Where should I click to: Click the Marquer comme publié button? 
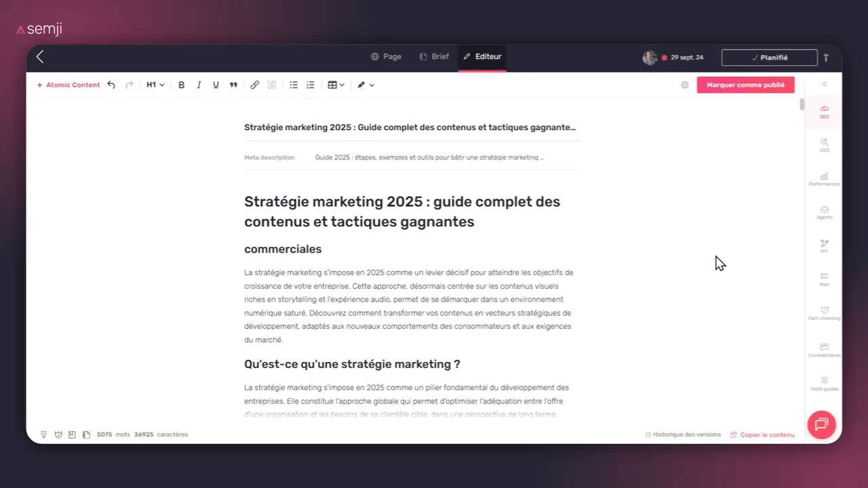[x=745, y=85]
